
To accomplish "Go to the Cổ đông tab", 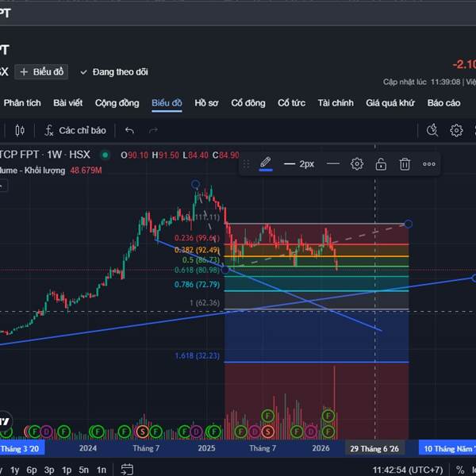I will [248, 103].
